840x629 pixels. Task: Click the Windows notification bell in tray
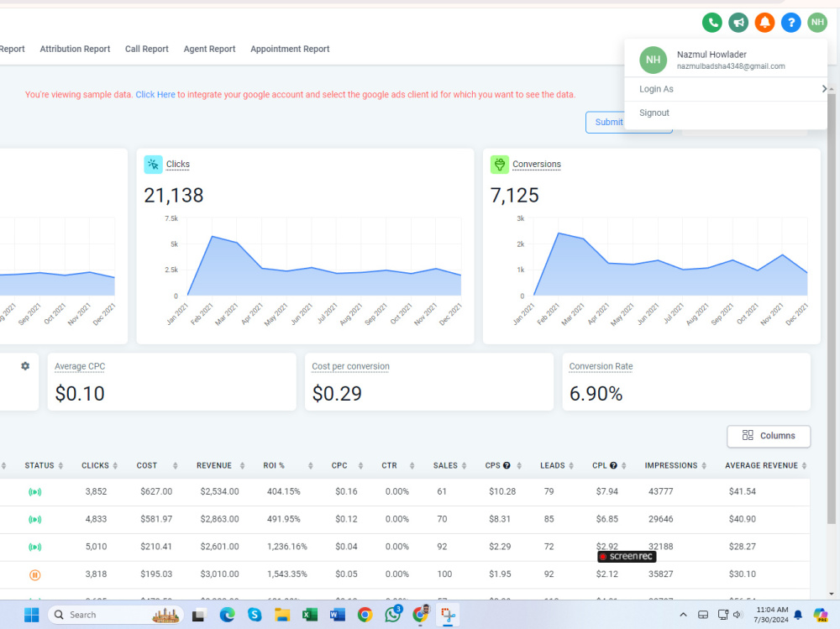(x=798, y=615)
